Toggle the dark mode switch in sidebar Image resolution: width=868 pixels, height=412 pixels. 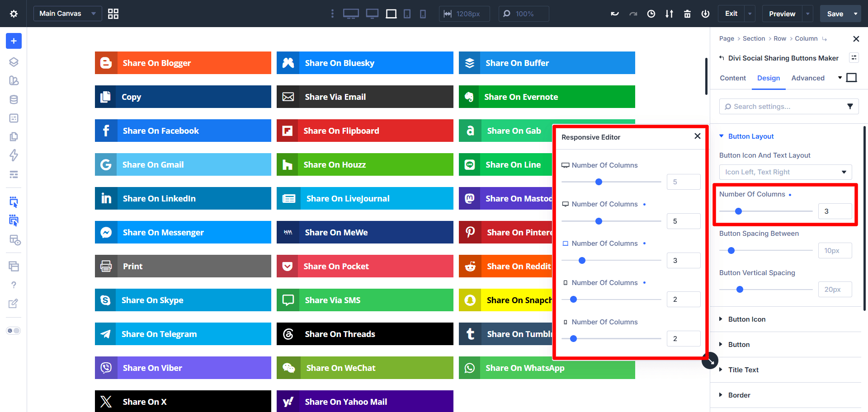click(14, 331)
